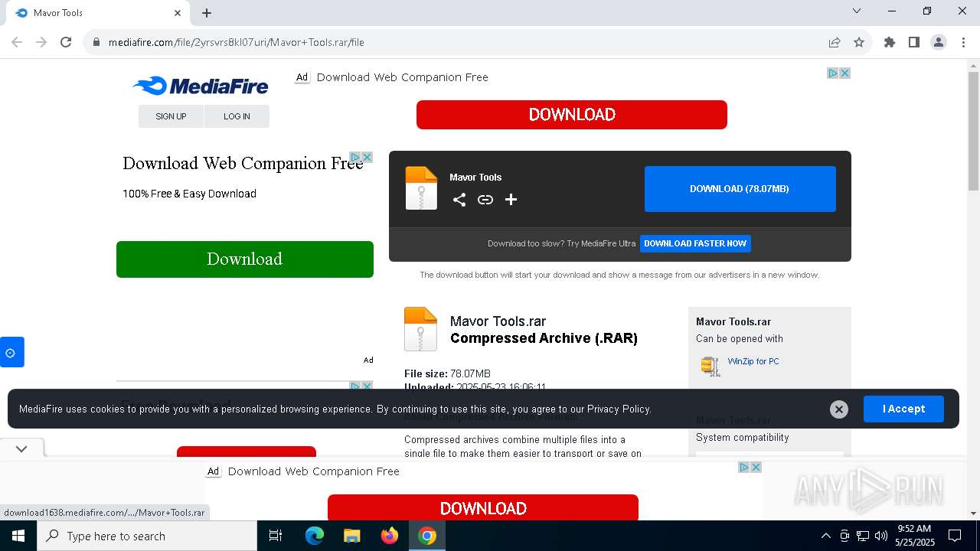Click the green Download ad button

tap(245, 259)
